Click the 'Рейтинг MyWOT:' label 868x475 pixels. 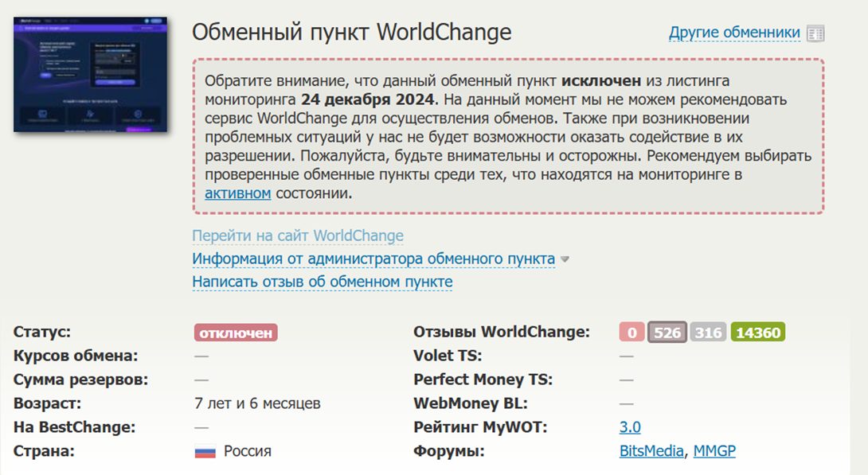tap(480, 427)
